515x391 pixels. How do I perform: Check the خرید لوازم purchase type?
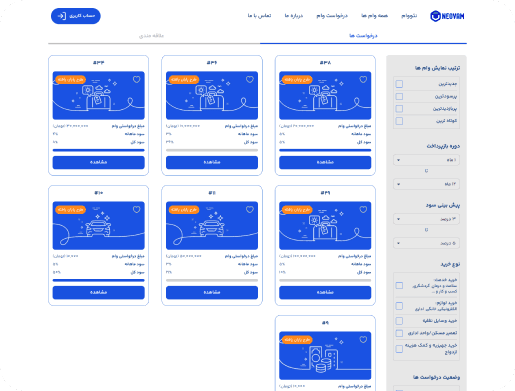(x=399, y=306)
